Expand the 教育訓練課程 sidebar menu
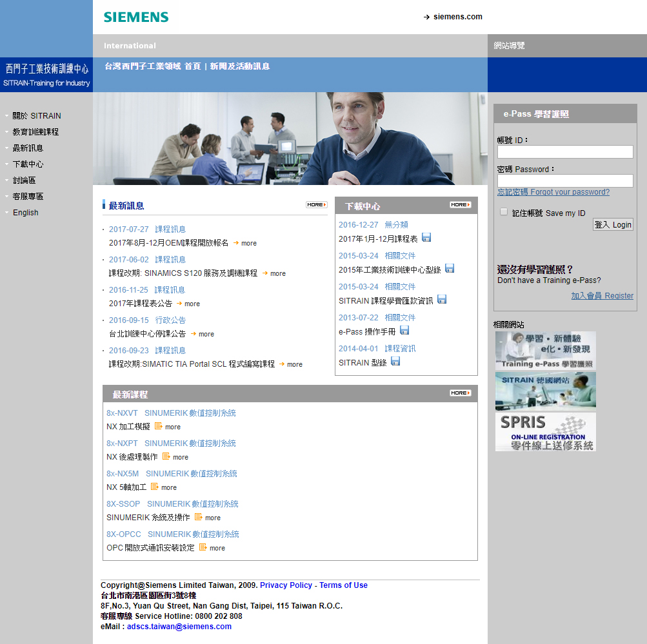Image resolution: width=647 pixels, height=644 pixels. click(x=35, y=132)
